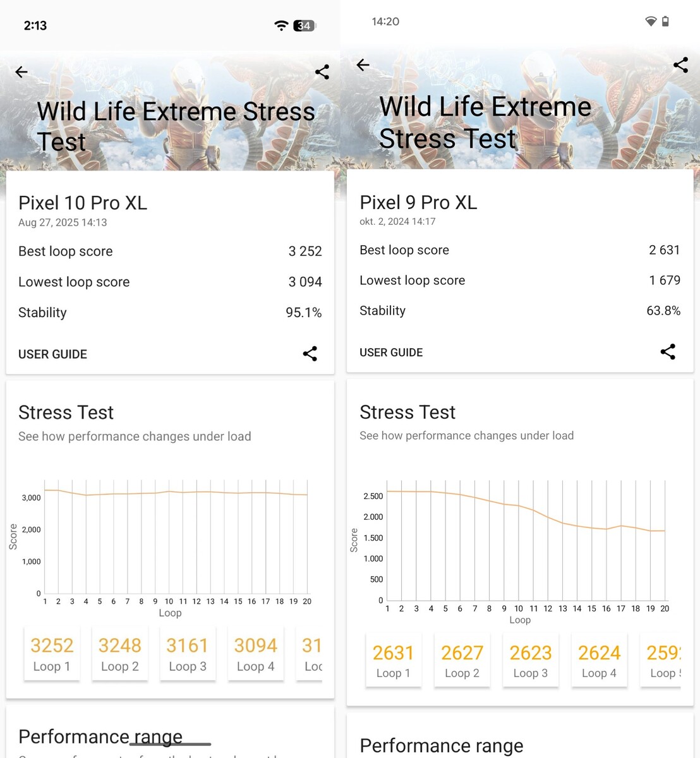The image size is (700, 758).
Task: Share the Pixel 9 Pro XL result card
Action: coord(668,352)
